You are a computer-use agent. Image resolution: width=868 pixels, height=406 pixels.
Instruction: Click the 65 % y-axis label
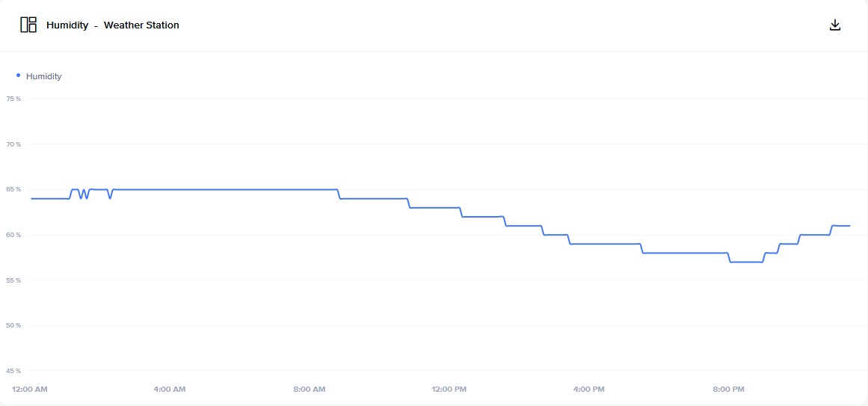coord(14,189)
